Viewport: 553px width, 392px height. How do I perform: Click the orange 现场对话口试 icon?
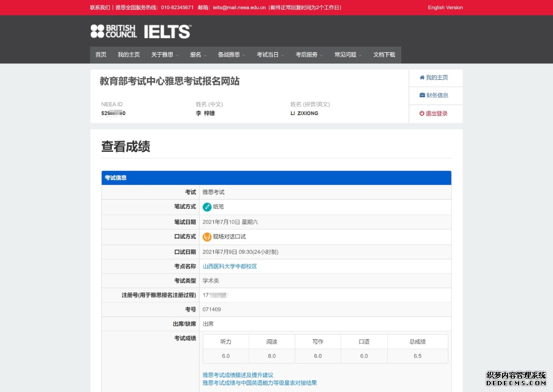click(207, 237)
